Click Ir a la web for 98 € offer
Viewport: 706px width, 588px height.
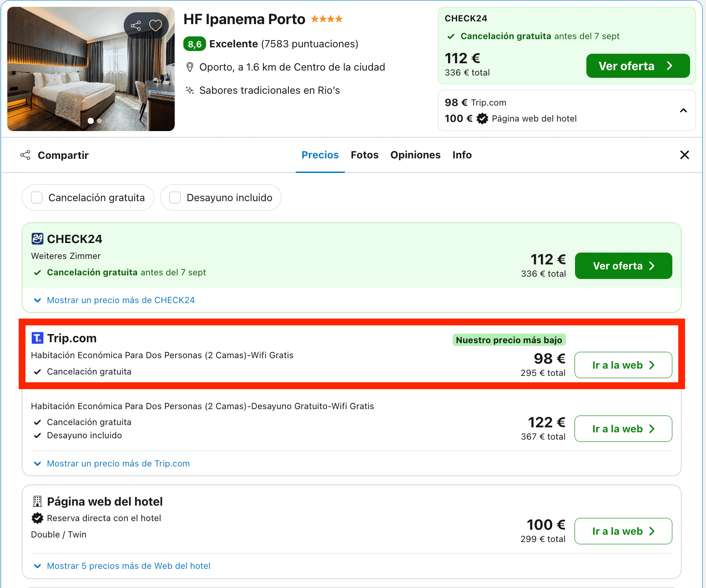coord(623,365)
